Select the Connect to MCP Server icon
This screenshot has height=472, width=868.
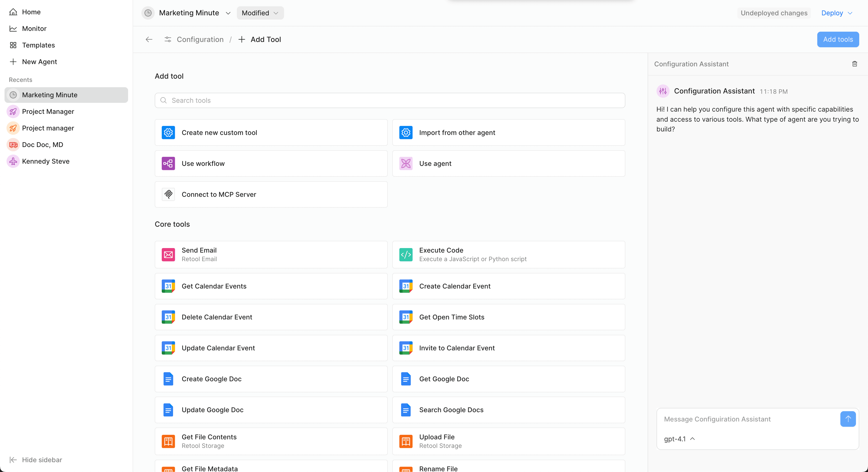coord(168,194)
